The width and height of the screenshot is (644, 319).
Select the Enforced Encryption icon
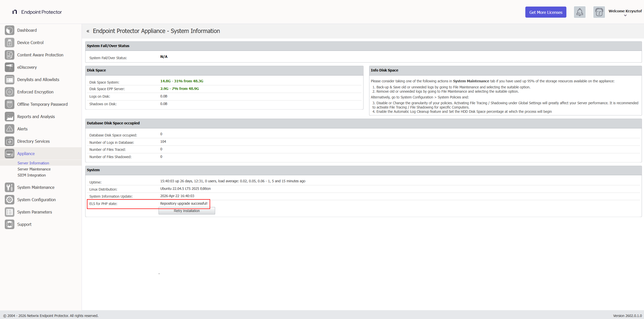[9, 92]
